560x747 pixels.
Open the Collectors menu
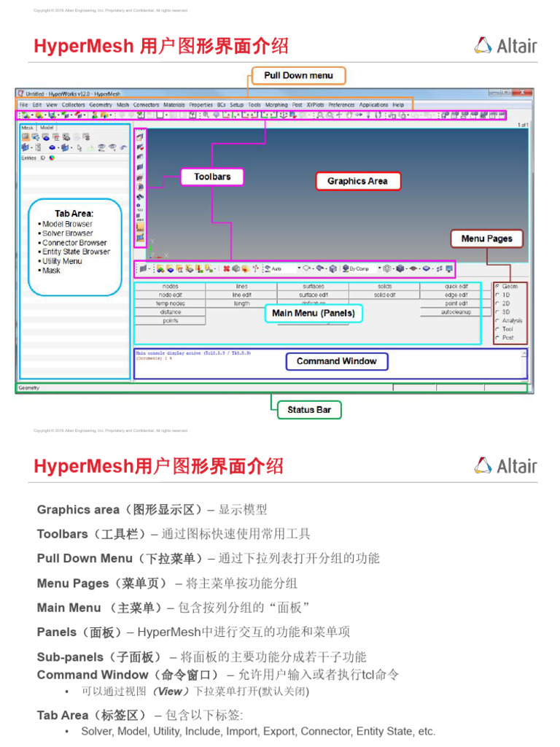74,105
